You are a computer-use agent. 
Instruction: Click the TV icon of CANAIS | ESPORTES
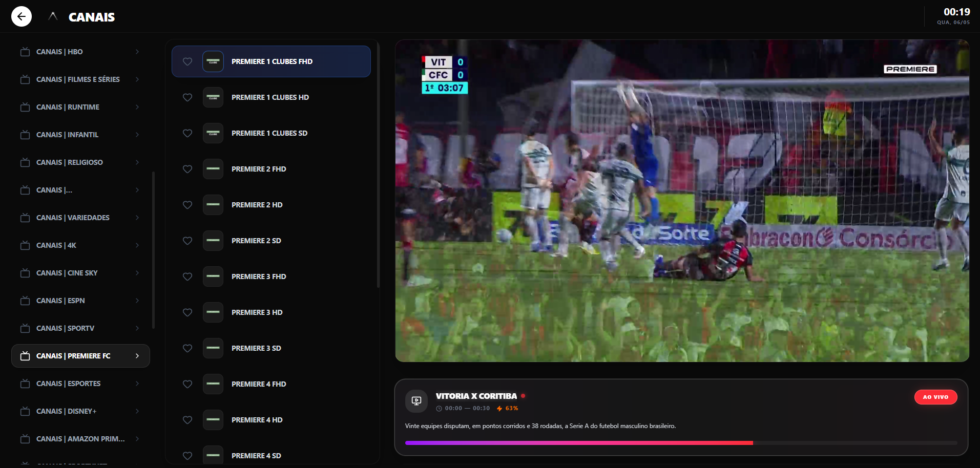25,384
